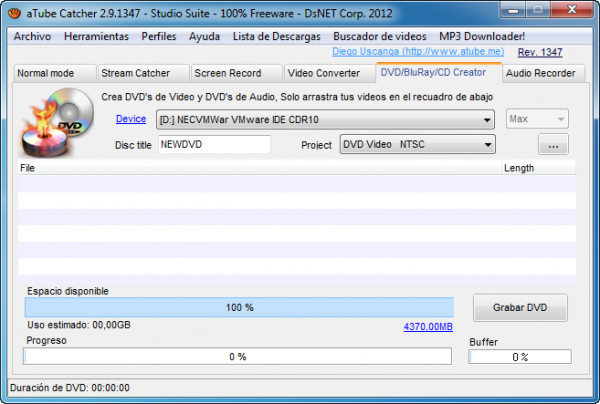Switch to the Screen Record tab
600x404 pixels.
[227, 73]
